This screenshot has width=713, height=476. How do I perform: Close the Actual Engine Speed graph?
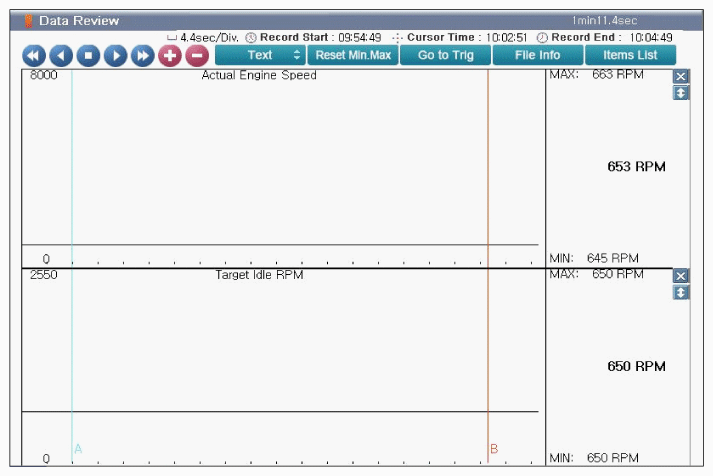681,77
